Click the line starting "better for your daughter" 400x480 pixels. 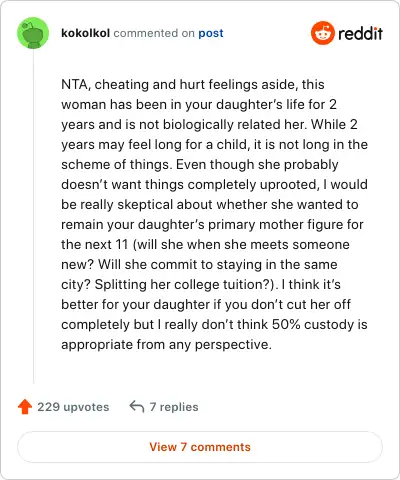point(206,305)
